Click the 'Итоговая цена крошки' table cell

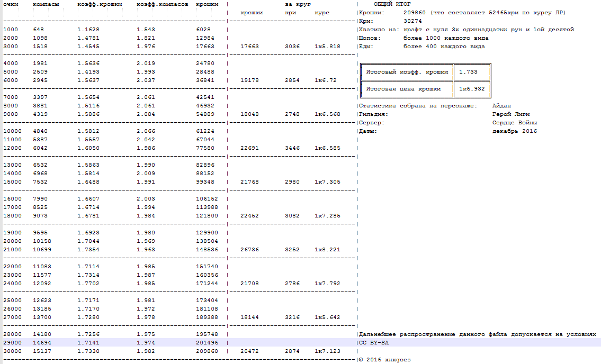407,89
